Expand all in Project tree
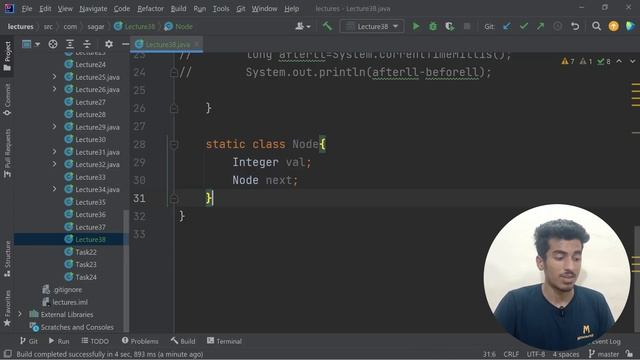Viewport: 640px width, 360px height. [70, 44]
